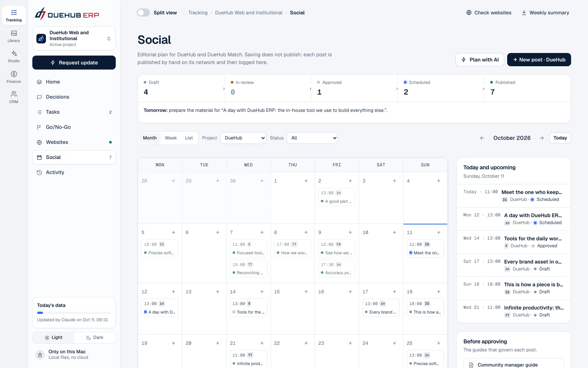This screenshot has width=588, height=368.
Task: Click the Today button
Action: coord(560,138)
